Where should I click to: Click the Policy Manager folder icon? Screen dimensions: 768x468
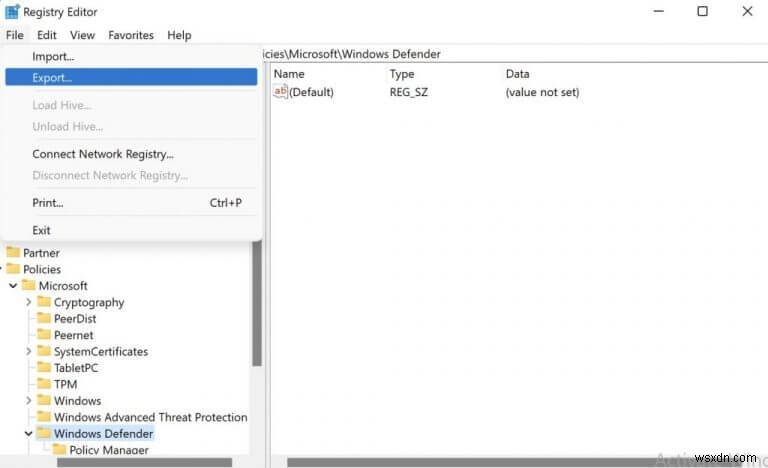(59, 449)
